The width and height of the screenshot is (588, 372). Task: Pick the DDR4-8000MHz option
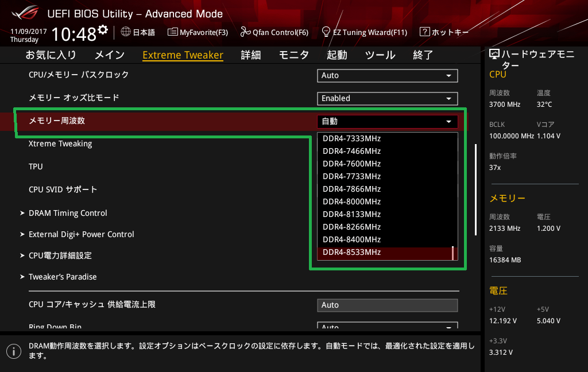click(x=388, y=201)
